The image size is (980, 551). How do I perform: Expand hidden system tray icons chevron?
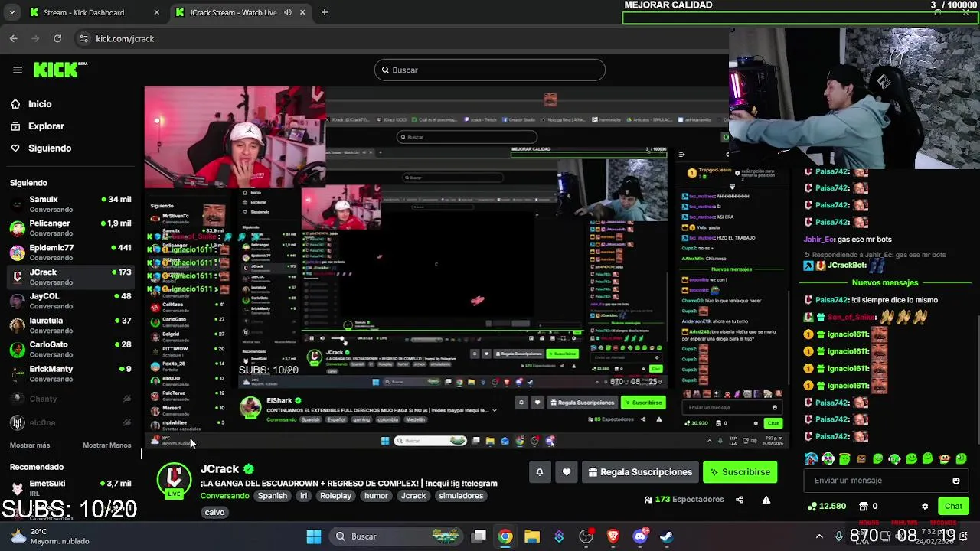tap(819, 536)
